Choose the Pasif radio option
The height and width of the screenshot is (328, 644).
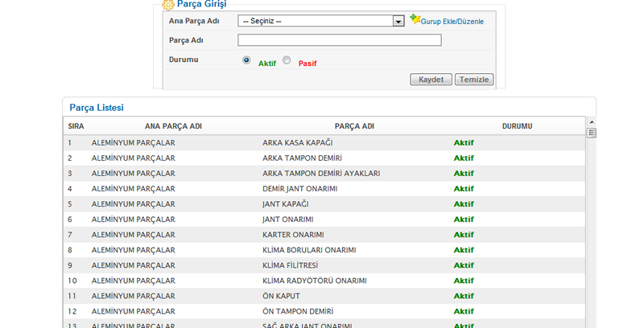287,60
